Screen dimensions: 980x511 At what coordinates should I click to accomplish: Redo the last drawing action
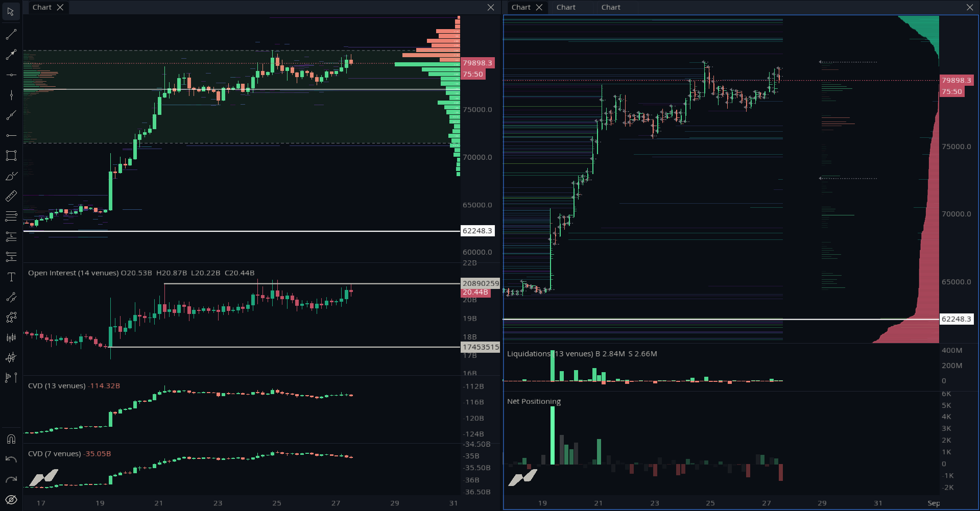point(11,479)
